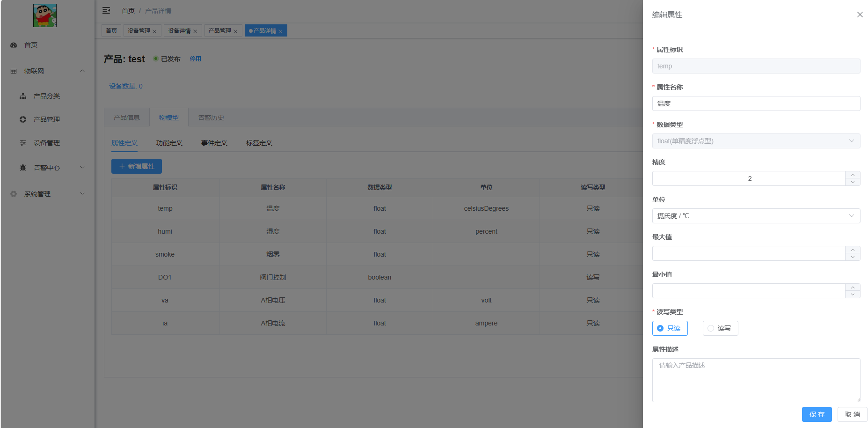Click 首页 in the breadcrumb
Viewport: 868px width, 428px height.
tap(128, 11)
